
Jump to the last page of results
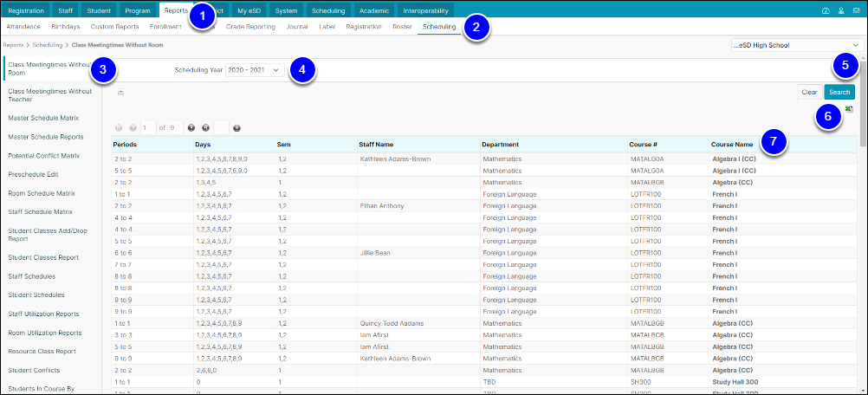[205, 128]
